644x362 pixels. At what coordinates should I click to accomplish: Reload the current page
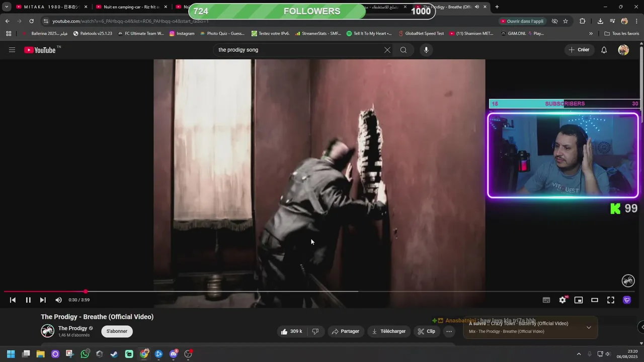(31, 21)
